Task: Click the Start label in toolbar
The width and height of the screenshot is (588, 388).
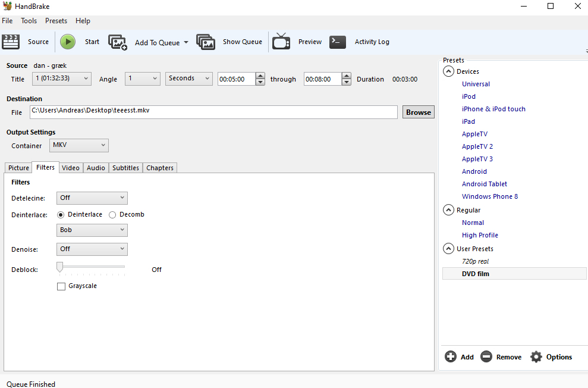Action: coord(92,42)
